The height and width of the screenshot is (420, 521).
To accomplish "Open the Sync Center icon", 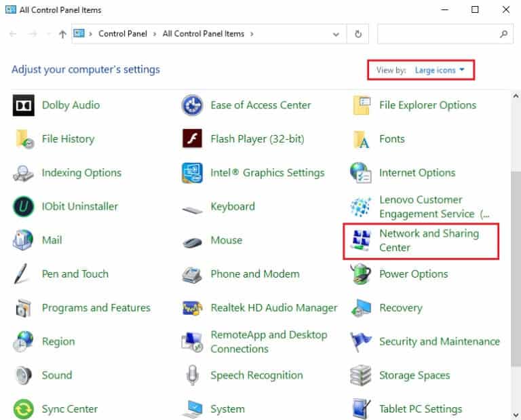I will 24,409.
